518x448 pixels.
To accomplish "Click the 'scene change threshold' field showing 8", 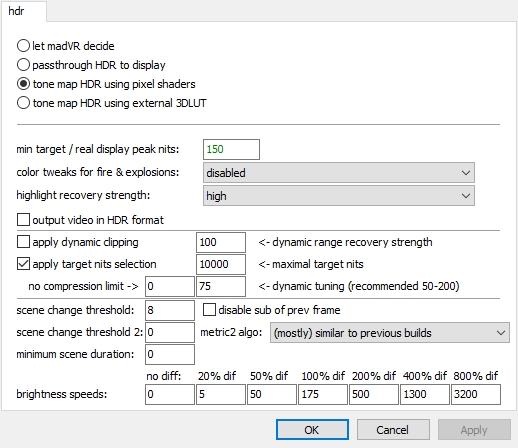I will coord(170,310).
